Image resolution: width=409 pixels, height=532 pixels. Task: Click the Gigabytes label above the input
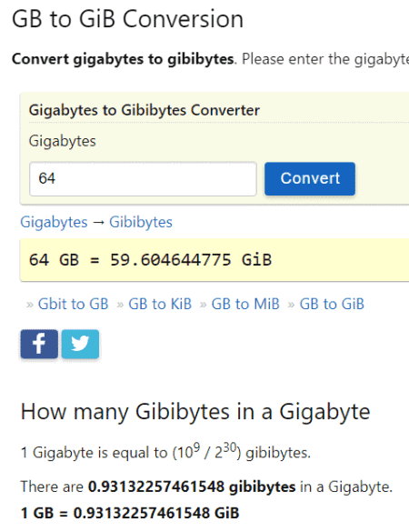pyautogui.click(x=63, y=141)
